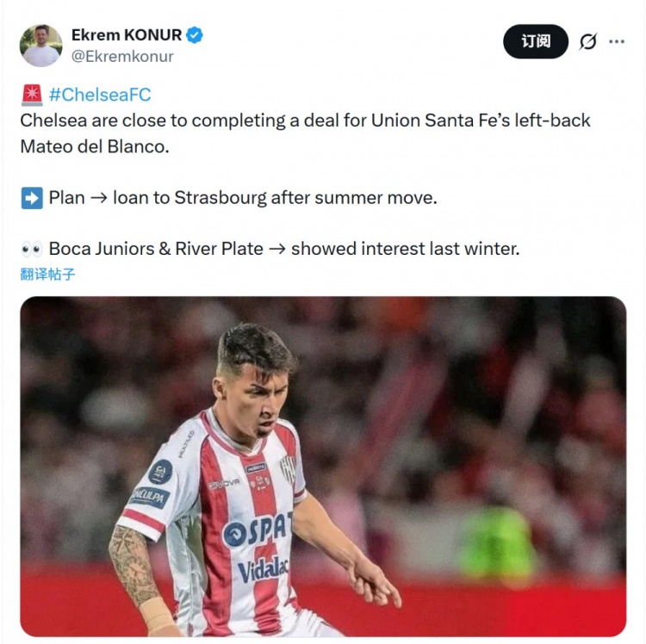646x644 pixels.
Task: Click the Ekrem KONUR display name
Action: (x=127, y=35)
